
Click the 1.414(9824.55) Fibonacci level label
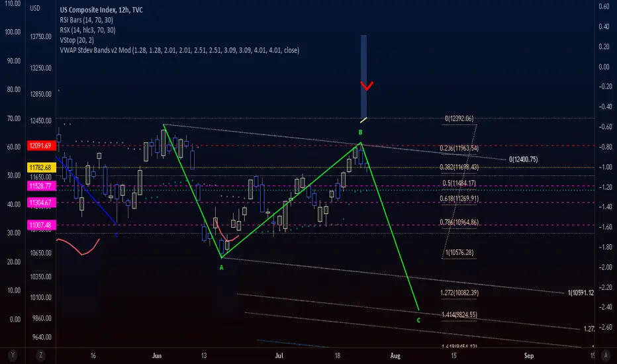click(459, 315)
